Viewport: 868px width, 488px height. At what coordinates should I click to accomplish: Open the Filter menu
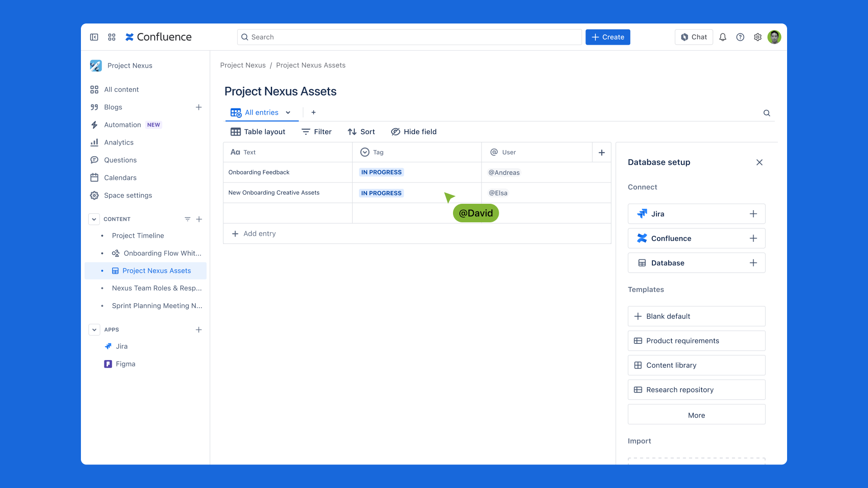[x=316, y=132]
